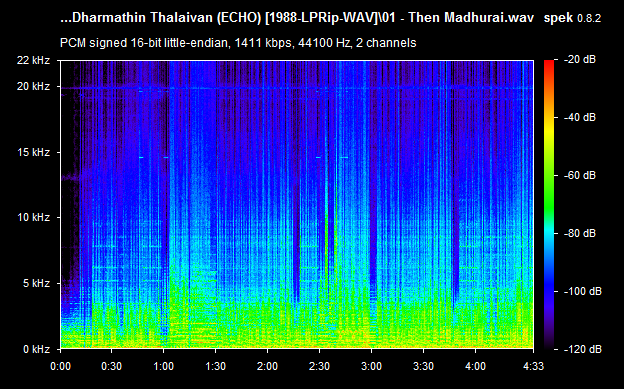Click the 4:00 time axis label

475,366
